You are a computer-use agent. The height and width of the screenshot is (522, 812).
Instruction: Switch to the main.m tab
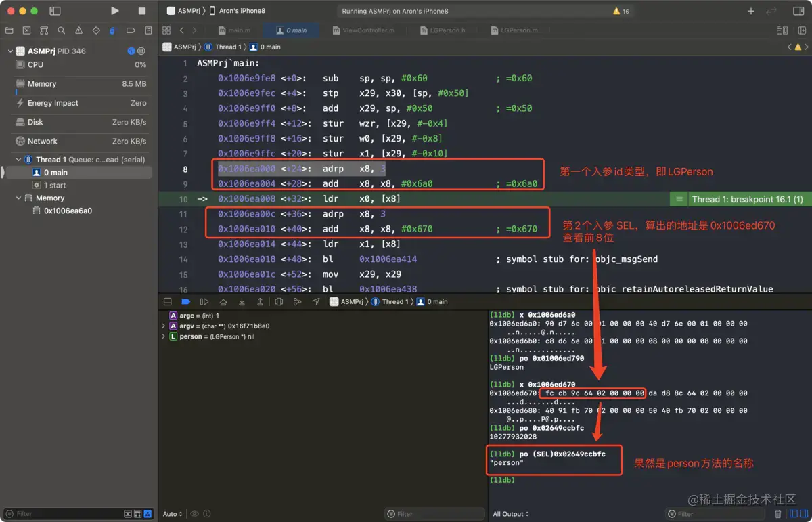pyautogui.click(x=235, y=30)
